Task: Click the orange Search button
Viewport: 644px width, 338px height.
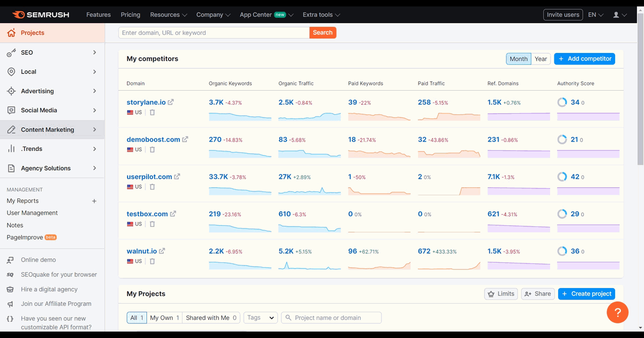Action: coord(323,33)
